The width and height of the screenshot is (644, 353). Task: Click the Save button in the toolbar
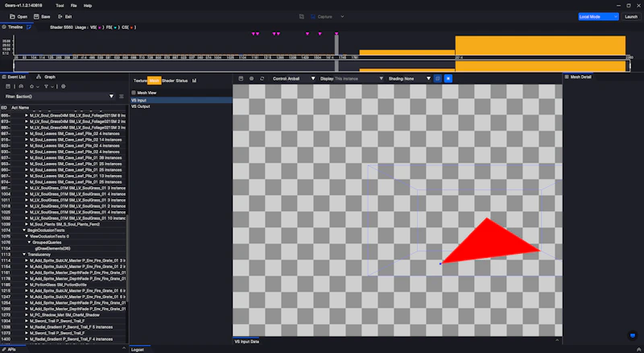pyautogui.click(x=42, y=17)
